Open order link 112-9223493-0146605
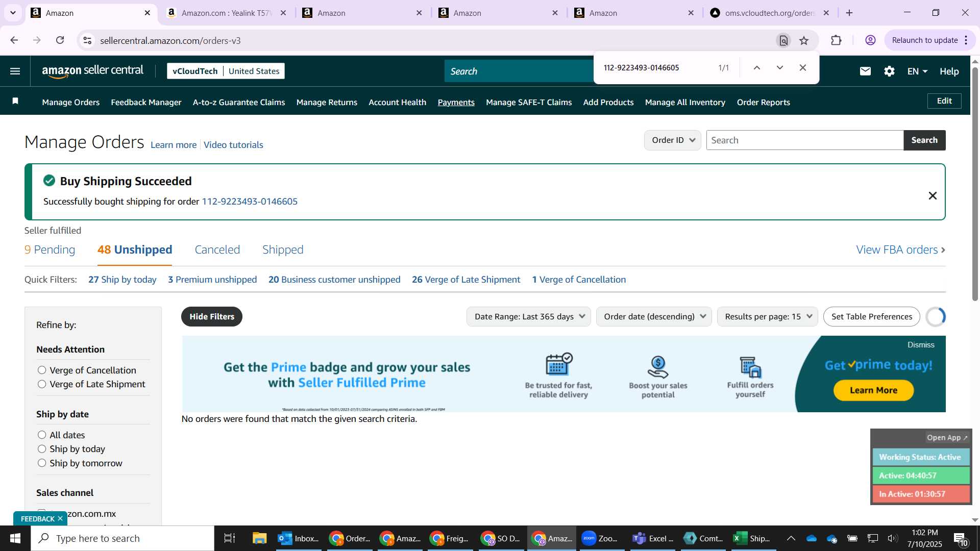This screenshot has width=980, height=551. click(250, 201)
